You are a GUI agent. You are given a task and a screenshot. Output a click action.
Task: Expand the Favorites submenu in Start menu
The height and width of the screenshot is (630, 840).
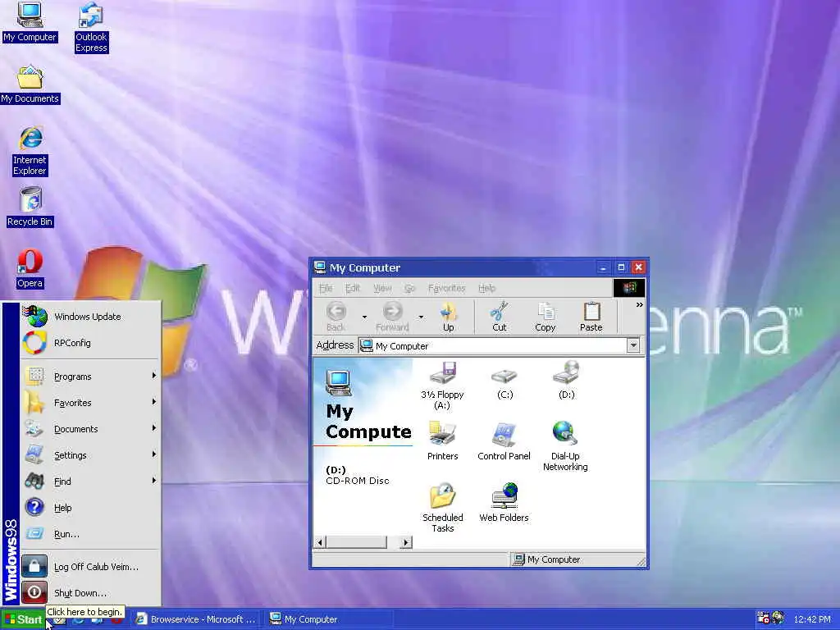[90, 403]
